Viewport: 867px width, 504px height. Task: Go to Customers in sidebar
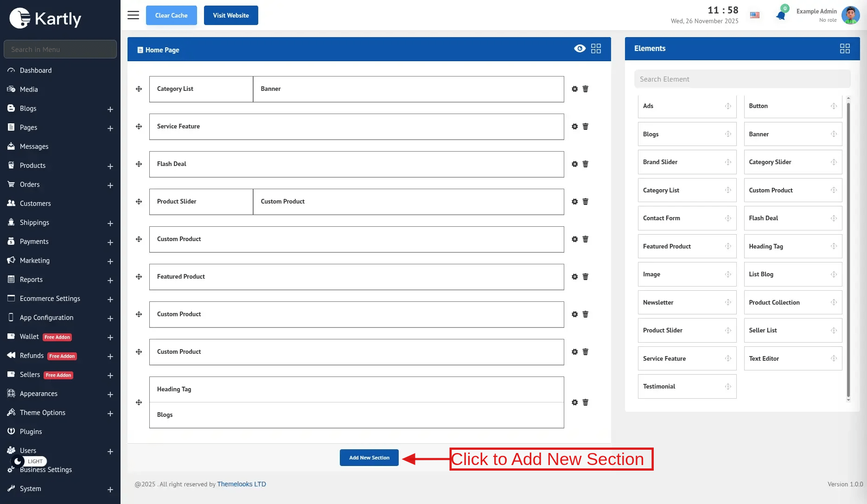coord(35,204)
